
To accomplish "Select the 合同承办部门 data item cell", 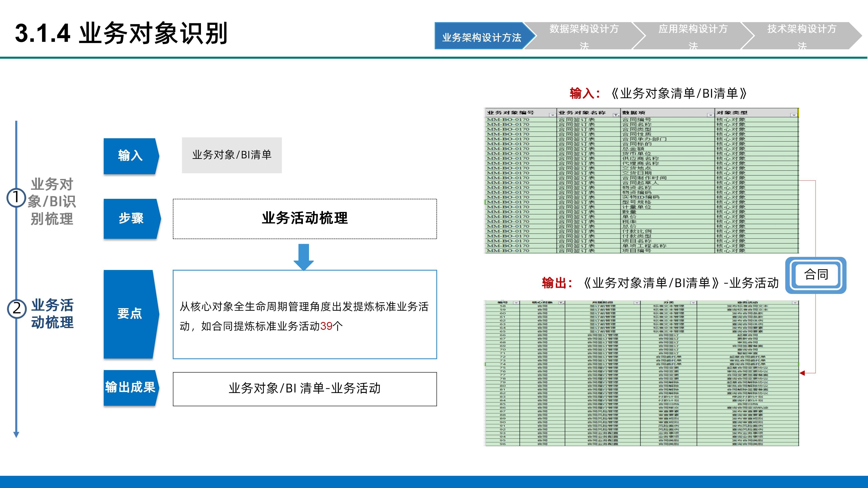I will [x=668, y=139].
